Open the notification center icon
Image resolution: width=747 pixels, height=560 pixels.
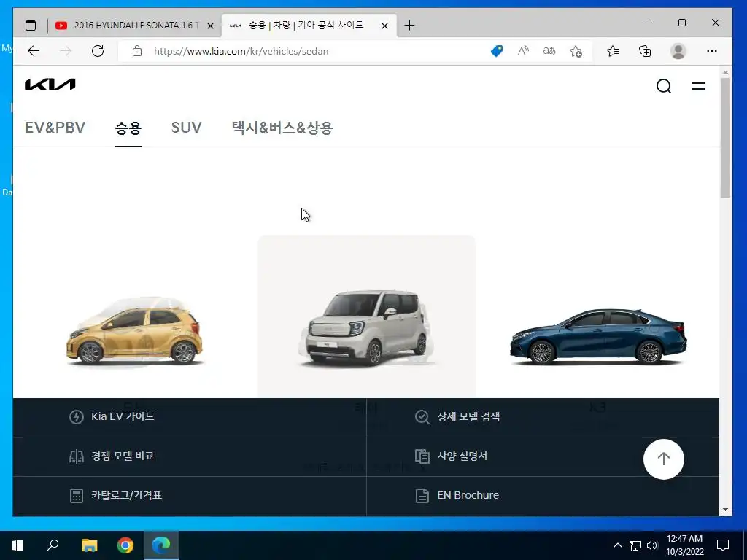723,545
